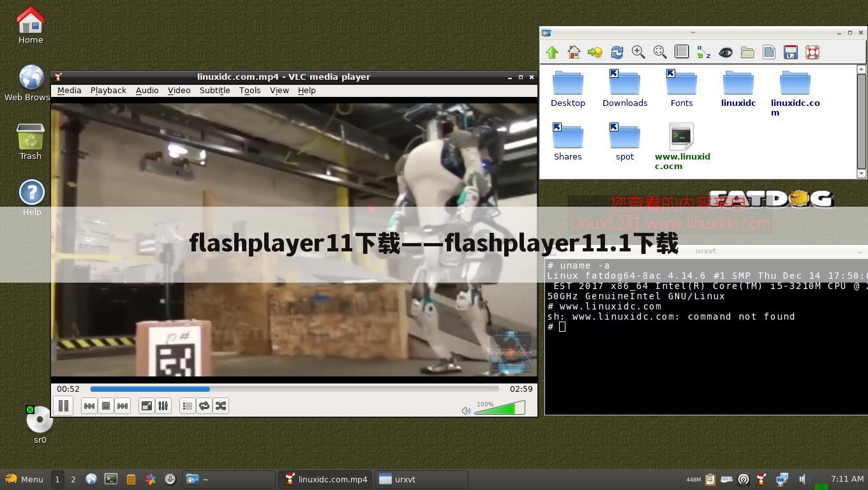Toggle hidden files with eye icon

click(726, 52)
